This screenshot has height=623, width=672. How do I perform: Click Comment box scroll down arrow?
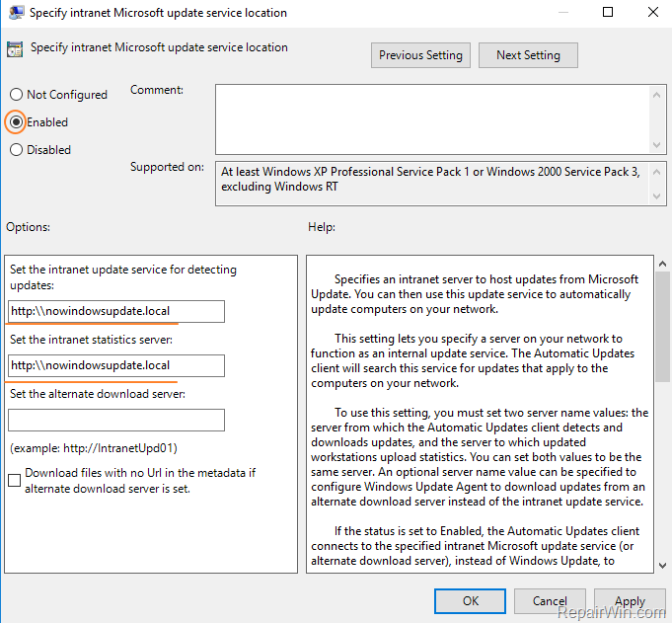[656, 145]
